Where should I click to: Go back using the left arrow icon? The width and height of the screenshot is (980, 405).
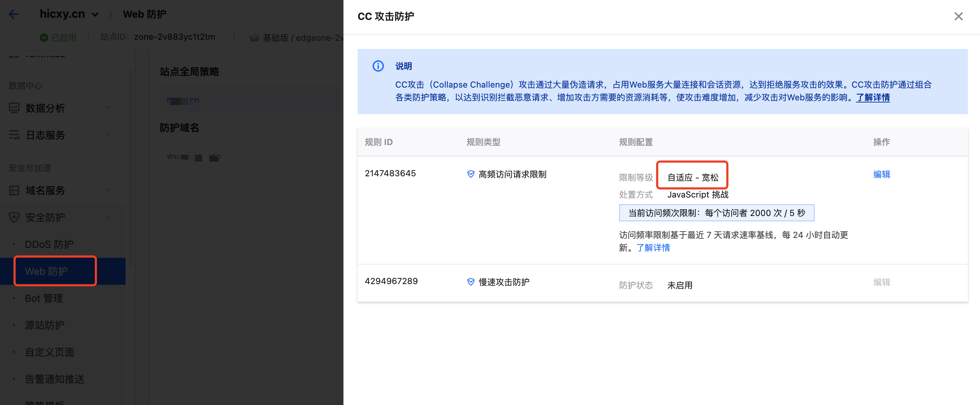coord(14,15)
